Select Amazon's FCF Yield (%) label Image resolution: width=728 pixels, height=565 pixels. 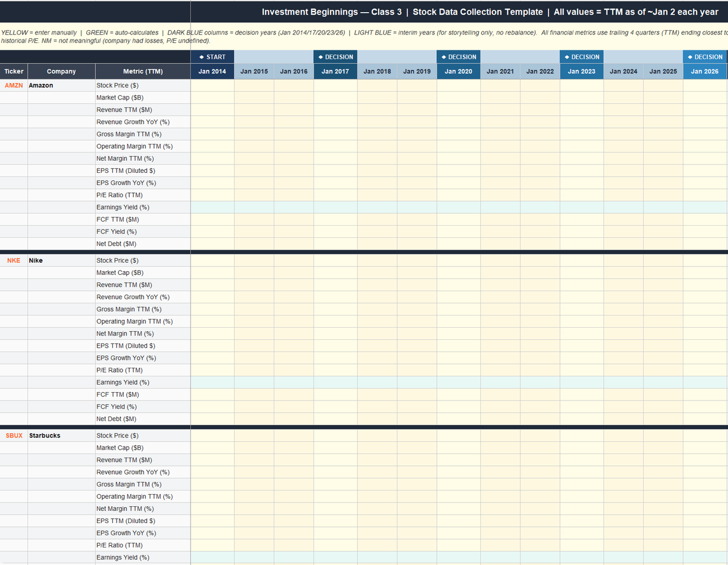143,231
